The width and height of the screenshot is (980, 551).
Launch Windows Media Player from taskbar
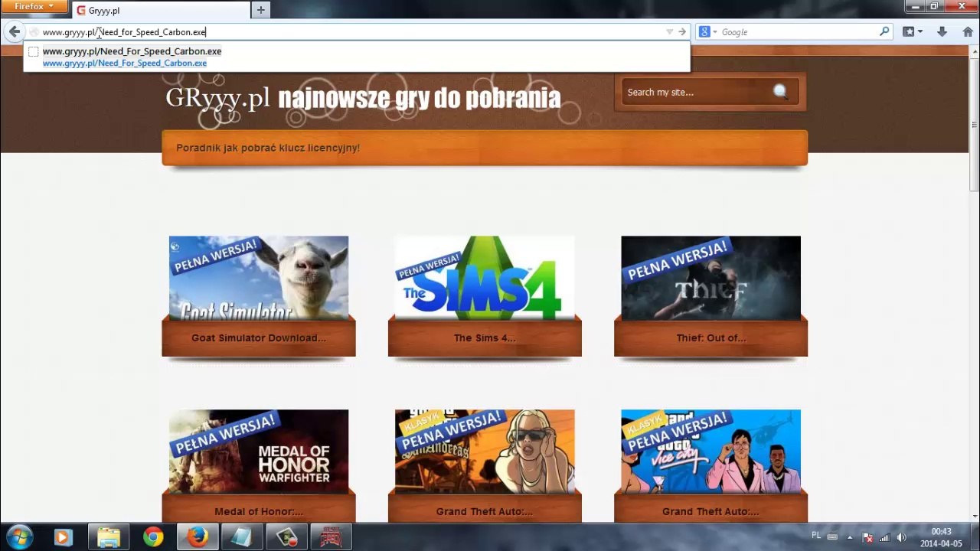tap(64, 537)
